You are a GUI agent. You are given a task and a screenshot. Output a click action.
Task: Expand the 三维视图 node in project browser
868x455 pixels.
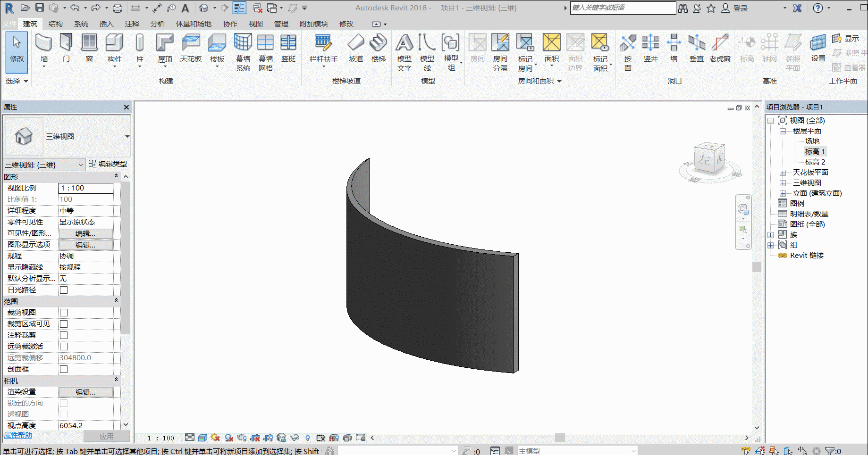pyautogui.click(x=783, y=183)
